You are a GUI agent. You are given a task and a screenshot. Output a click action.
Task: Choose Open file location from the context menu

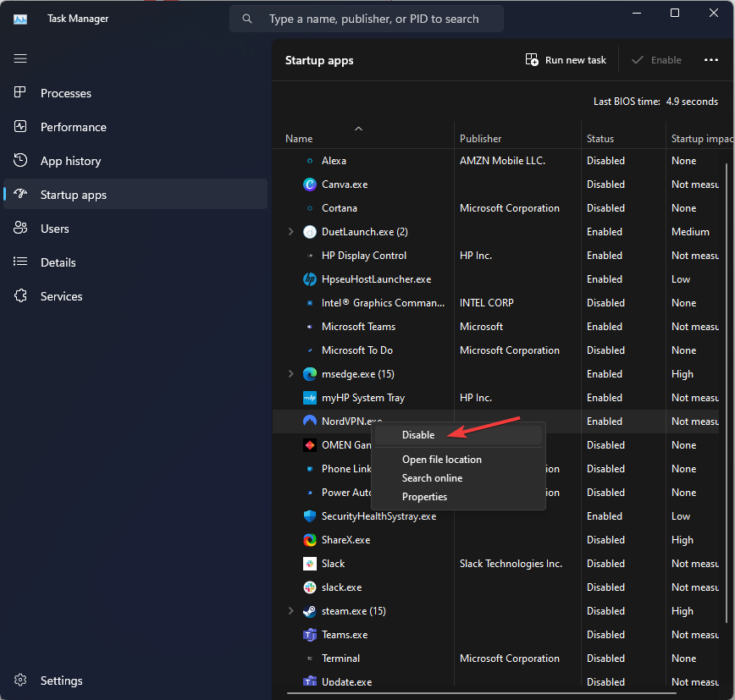(441, 459)
